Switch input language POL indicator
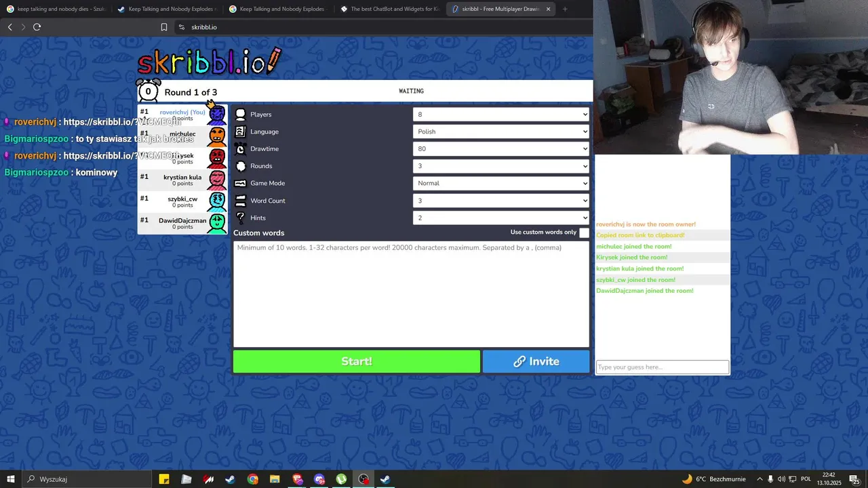868x488 pixels. pos(806,479)
